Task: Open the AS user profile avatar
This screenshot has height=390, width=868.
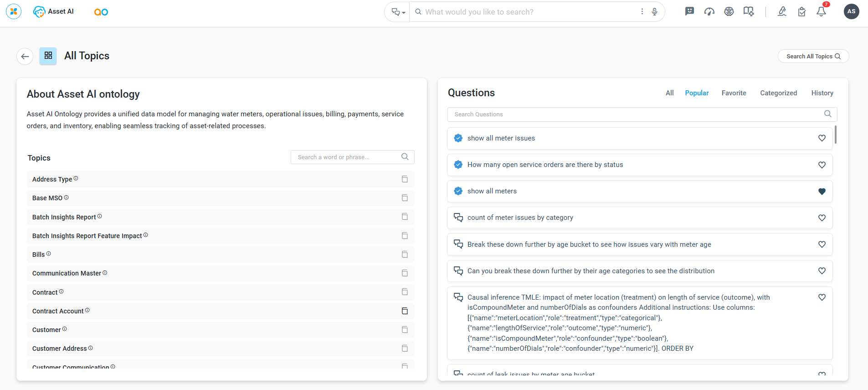Action: coord(851,11)
